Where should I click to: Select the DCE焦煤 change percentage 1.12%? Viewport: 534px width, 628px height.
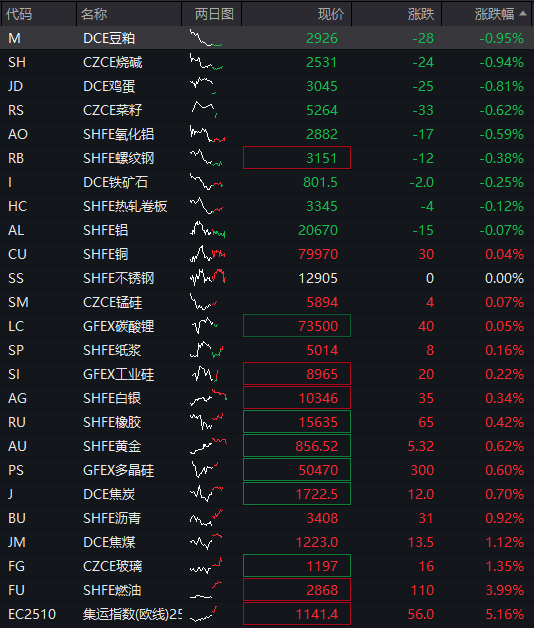pos(504,542)
